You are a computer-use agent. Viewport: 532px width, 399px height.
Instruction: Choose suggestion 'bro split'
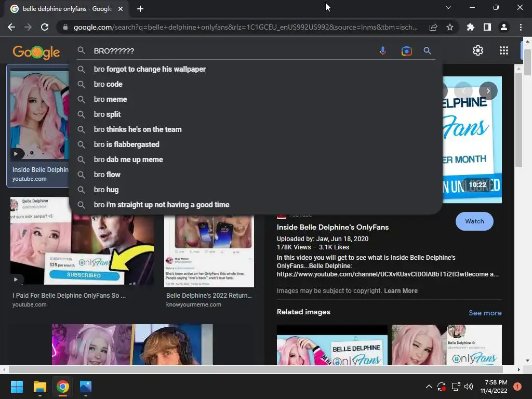click(256, 114)
